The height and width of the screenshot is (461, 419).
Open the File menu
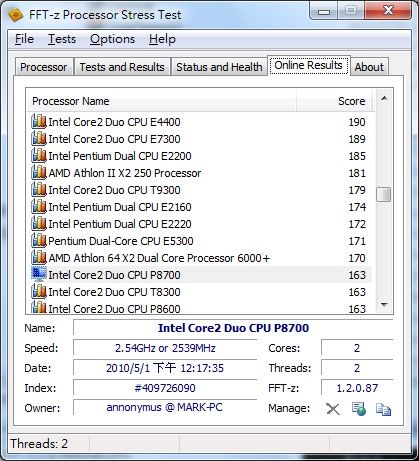pyautogui.click(x=24, y=39)
